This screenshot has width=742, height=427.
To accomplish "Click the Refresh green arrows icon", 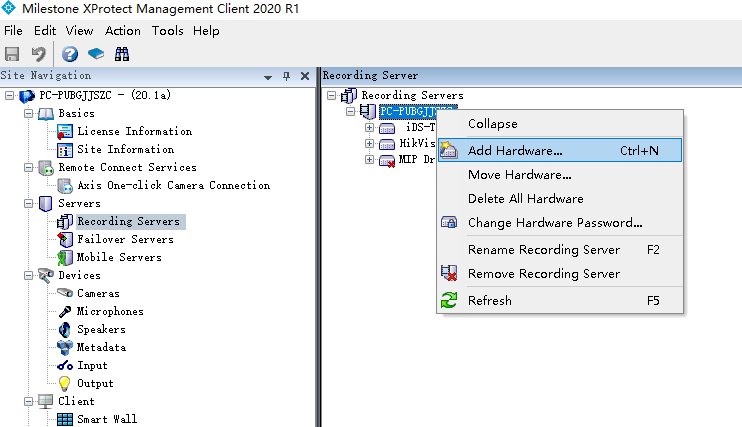I will tap(449, 300).
